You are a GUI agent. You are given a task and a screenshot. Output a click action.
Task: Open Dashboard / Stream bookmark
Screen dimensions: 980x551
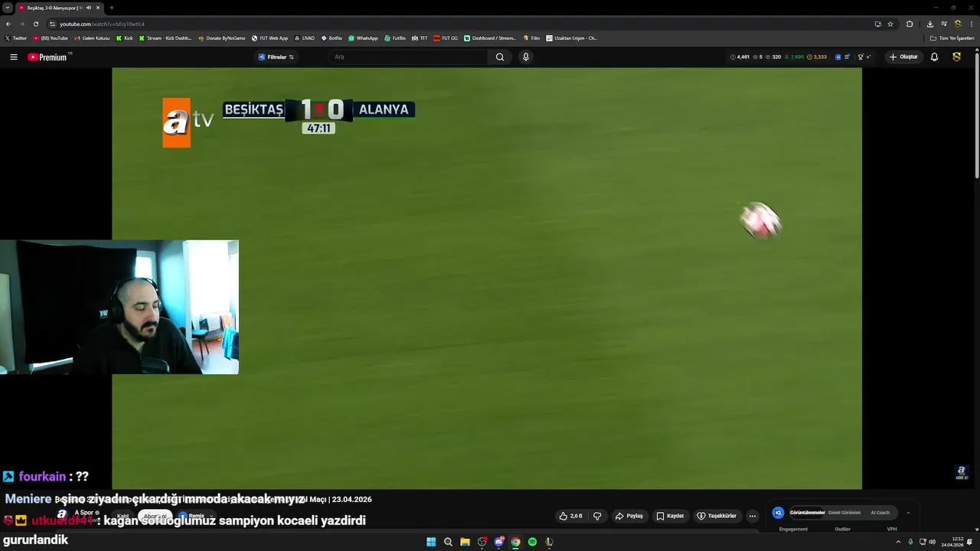(490, 37)
